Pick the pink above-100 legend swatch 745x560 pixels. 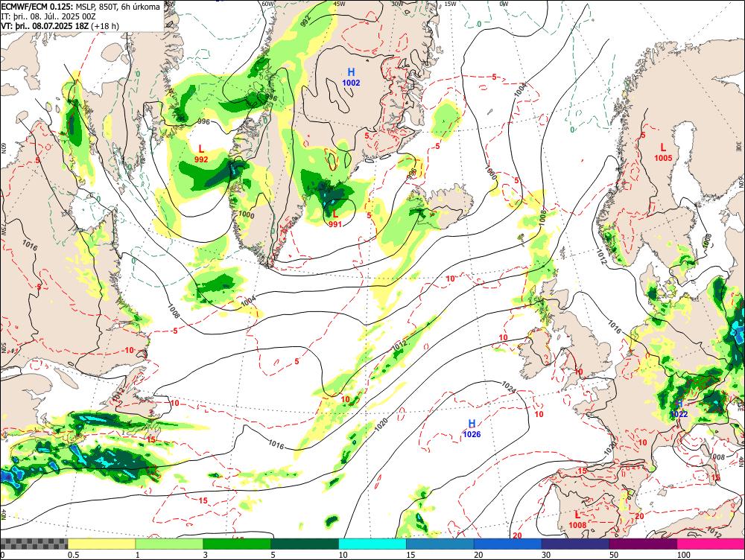[x=711, y=544]
